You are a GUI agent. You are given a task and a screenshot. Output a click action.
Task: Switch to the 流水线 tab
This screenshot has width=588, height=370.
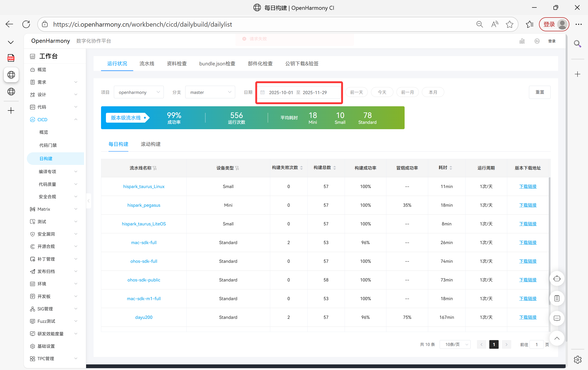[147, 64]
